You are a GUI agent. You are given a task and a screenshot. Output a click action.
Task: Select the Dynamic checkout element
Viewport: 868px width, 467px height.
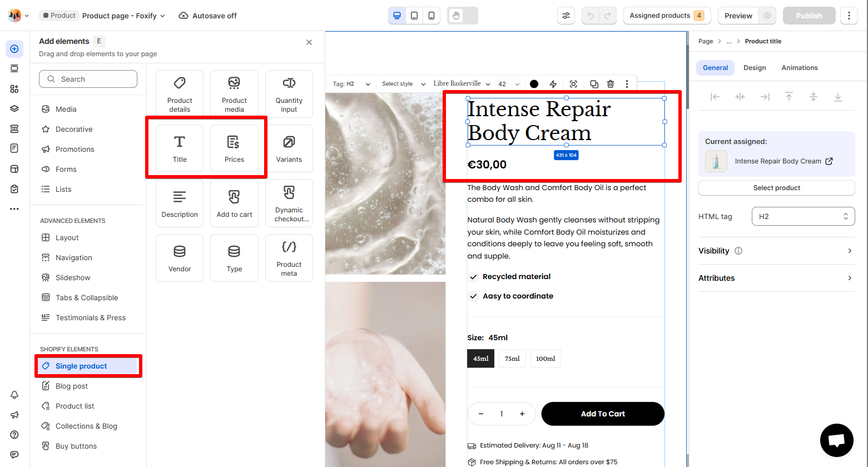point(289,203)
